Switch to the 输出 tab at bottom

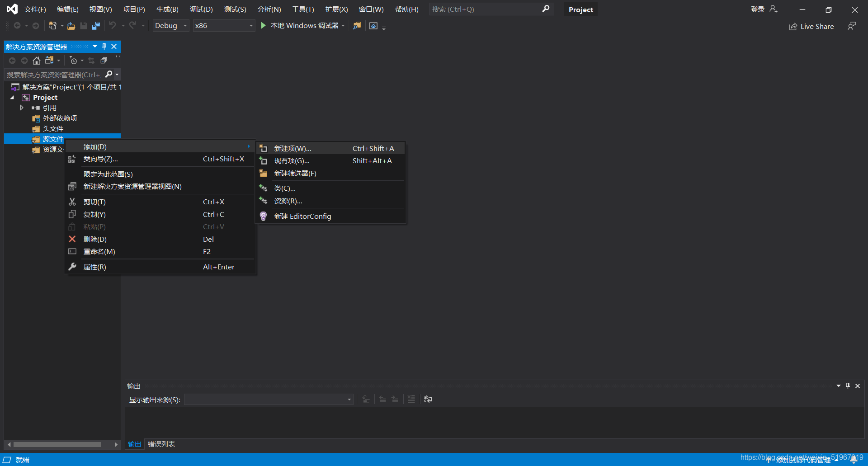point(134,444)
